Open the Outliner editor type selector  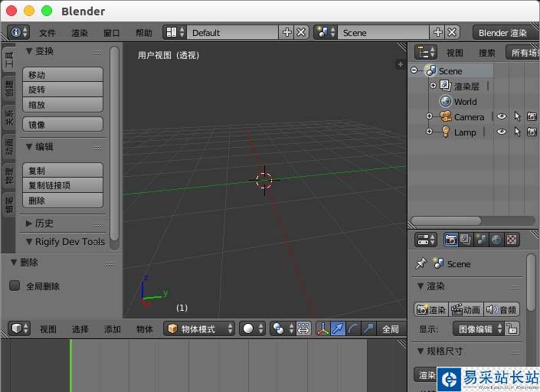426,53
